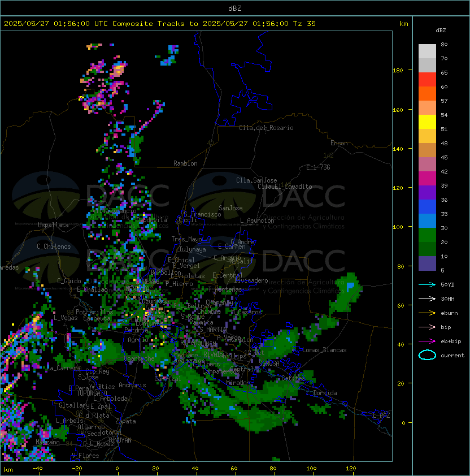This screenshot has width=470, height=476.
Task: Click the 'Composite Tracks' timestamp header
Action: (160, 24)
